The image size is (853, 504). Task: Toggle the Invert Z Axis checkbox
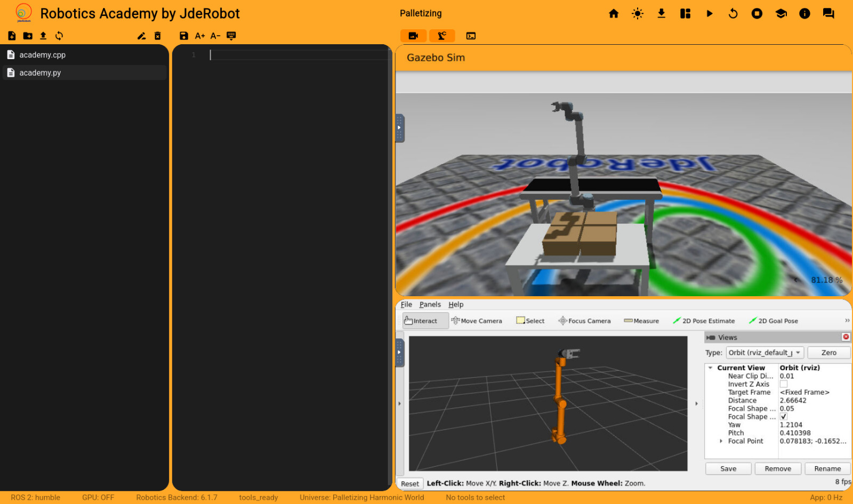tap(784, 384)
